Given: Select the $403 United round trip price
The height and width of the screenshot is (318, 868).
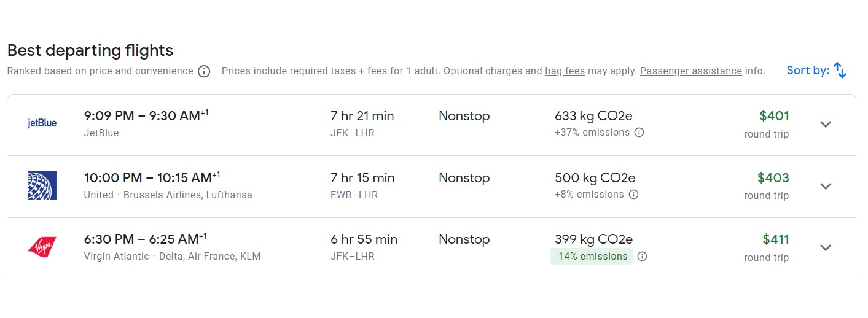Looking at the screenshot, I should (773, 178).
